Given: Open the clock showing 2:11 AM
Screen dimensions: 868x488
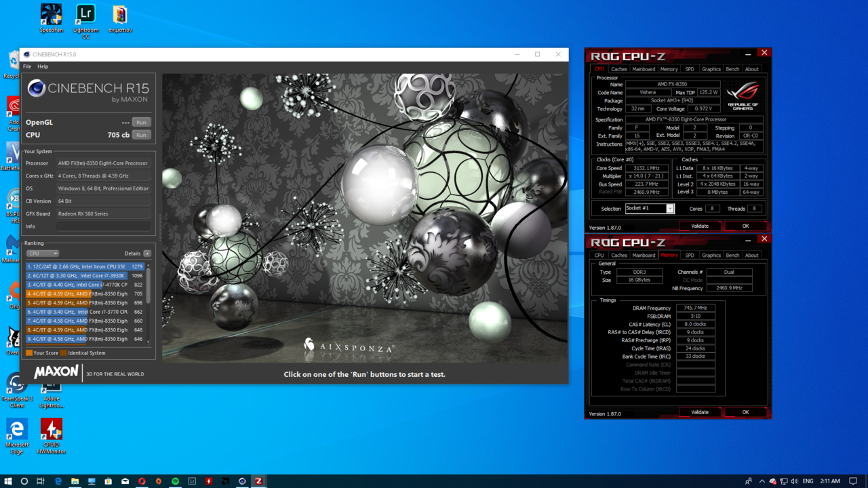Looking at the screenshot, I should (x=830, y=481).
